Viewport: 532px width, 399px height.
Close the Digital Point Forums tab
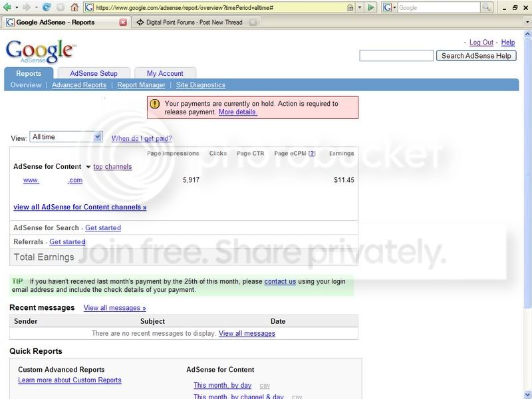coord(253,23)
